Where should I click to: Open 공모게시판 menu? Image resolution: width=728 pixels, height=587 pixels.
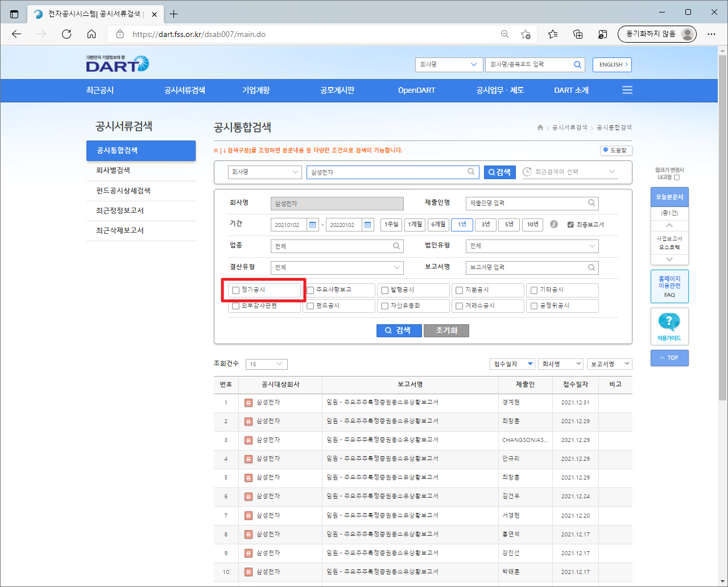[x=337, y=90]
